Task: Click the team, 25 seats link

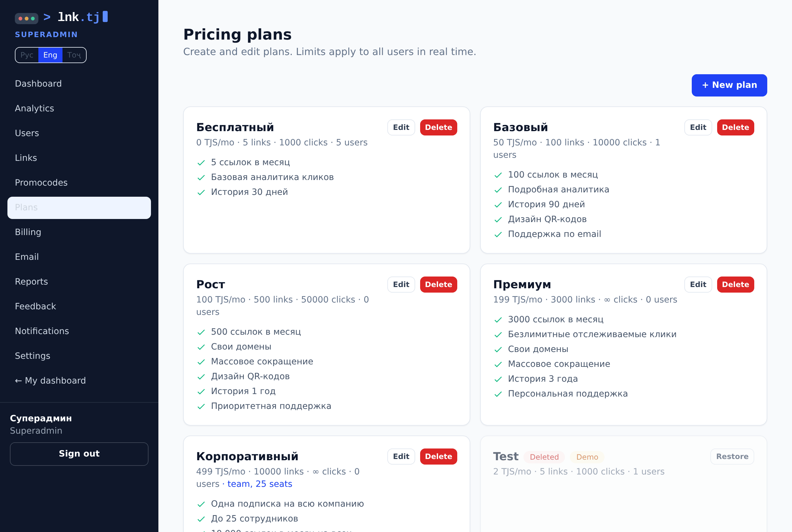Action: coord(260,484)
